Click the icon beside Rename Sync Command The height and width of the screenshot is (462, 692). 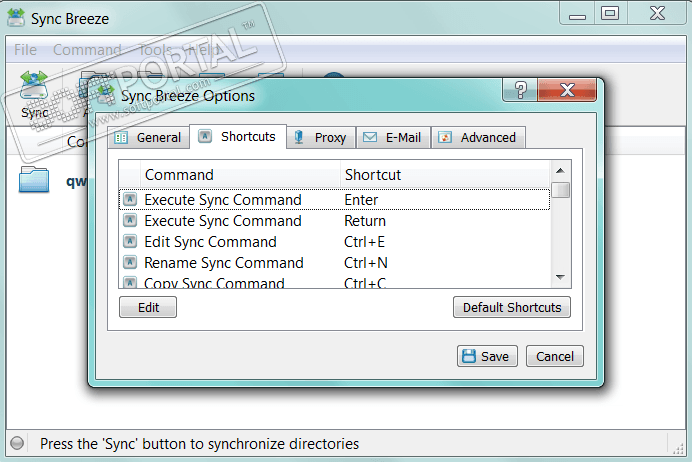(x=130, y=263)
